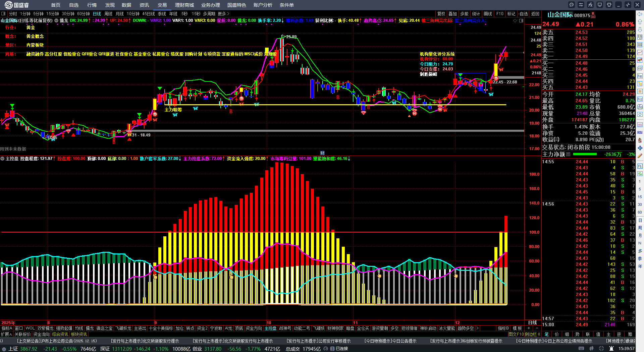Open the settings sliders icon in title bar
Screen dimensions: 644x352
(x=581, y=5)
